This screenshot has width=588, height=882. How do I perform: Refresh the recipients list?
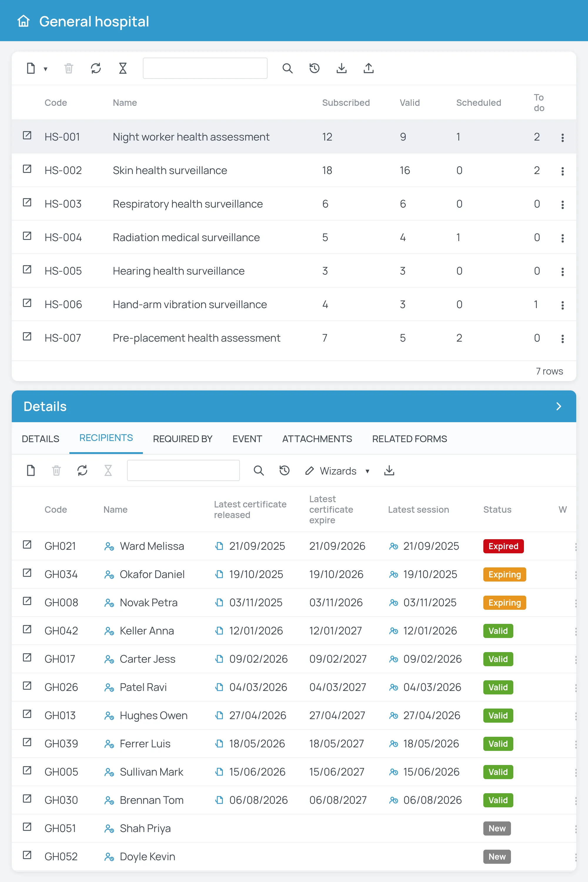(x=82, y=470)
